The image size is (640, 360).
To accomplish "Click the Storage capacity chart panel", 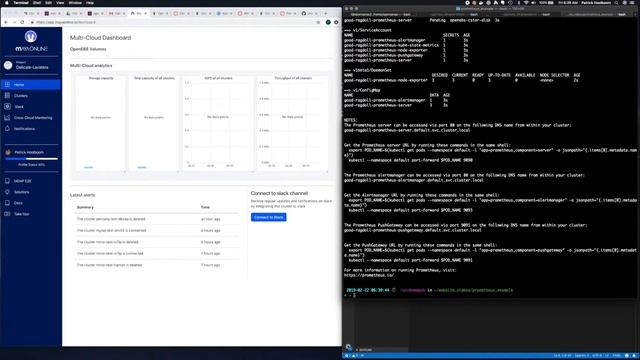I will point(101,123).
